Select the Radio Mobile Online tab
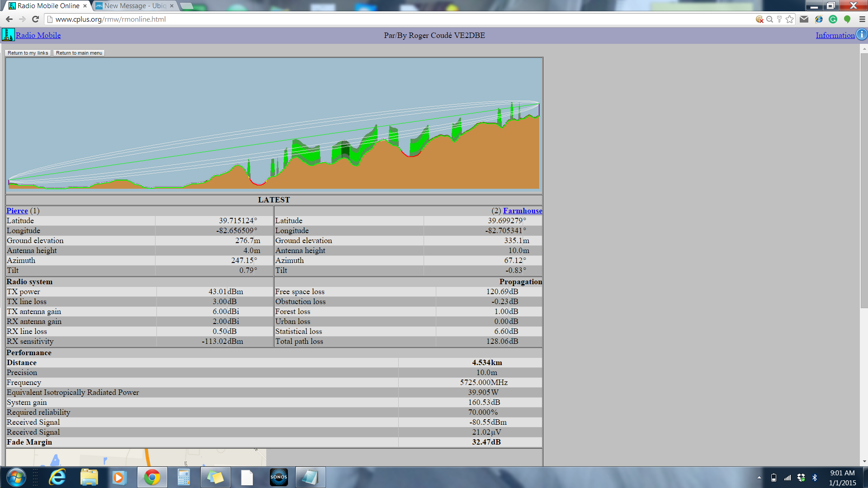 [x=48, y=6]
